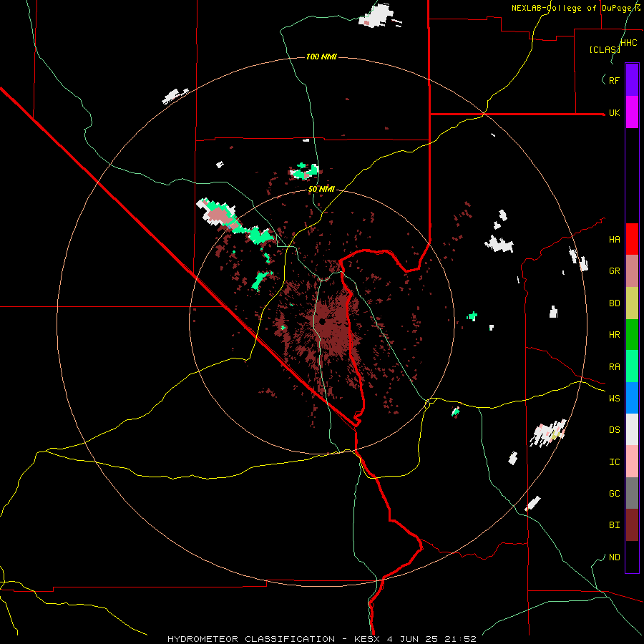
Task: Click the red HA legend color swatch
Action: (x=632, y=239)
